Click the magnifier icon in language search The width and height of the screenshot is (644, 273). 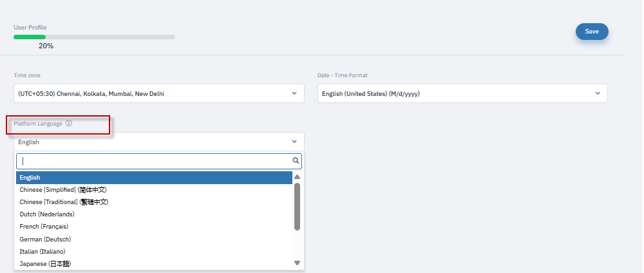pos(296,161)
